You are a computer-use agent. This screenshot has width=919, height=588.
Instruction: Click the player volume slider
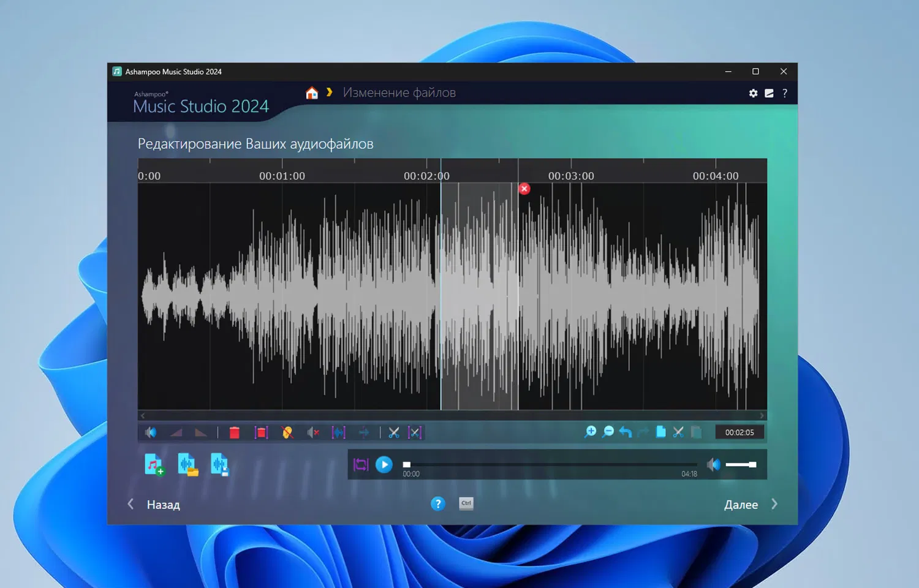coord(741,465)
